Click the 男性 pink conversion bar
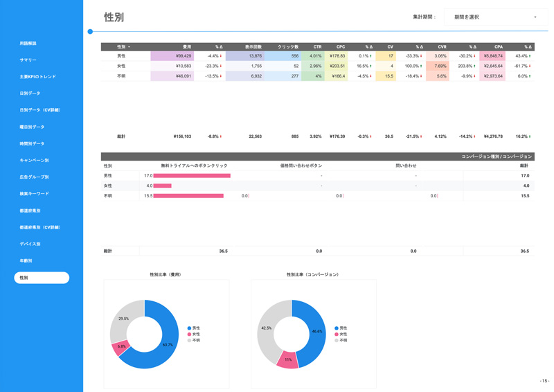The width and height of the screenshot is (554, 392). 192,176
